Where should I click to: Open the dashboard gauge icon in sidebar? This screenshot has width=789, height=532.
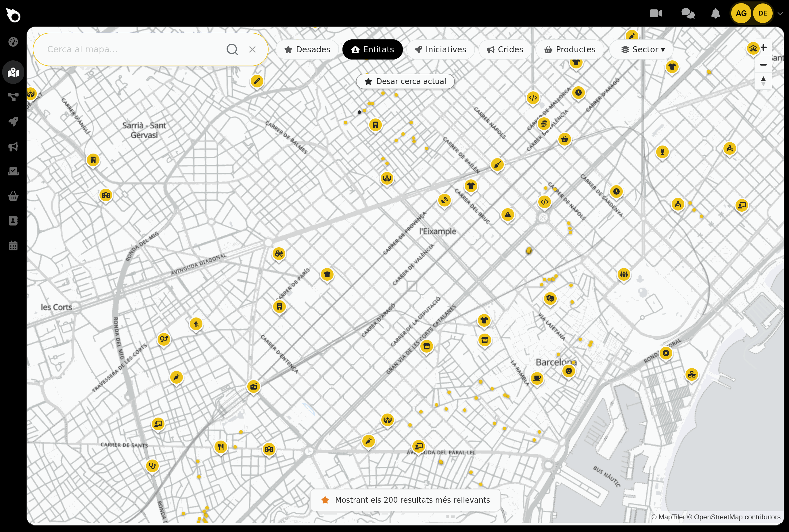(13, 42)
